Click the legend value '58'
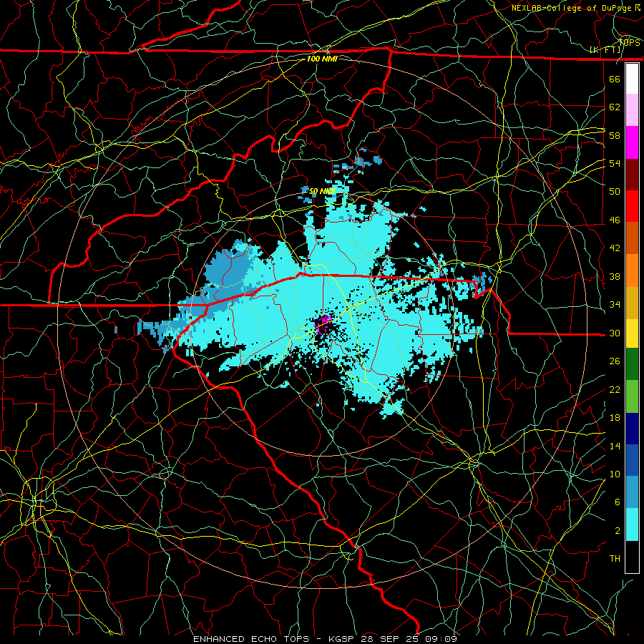 click(615, 135)
